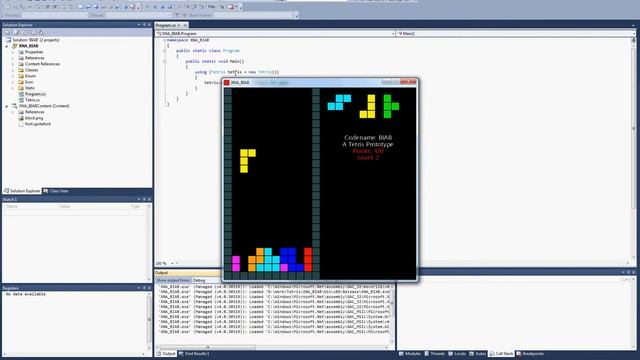Click the XNA_BIAB game window title bar
Image resolution: width=640 pixels, height=360 pixels.
(320, 83)
